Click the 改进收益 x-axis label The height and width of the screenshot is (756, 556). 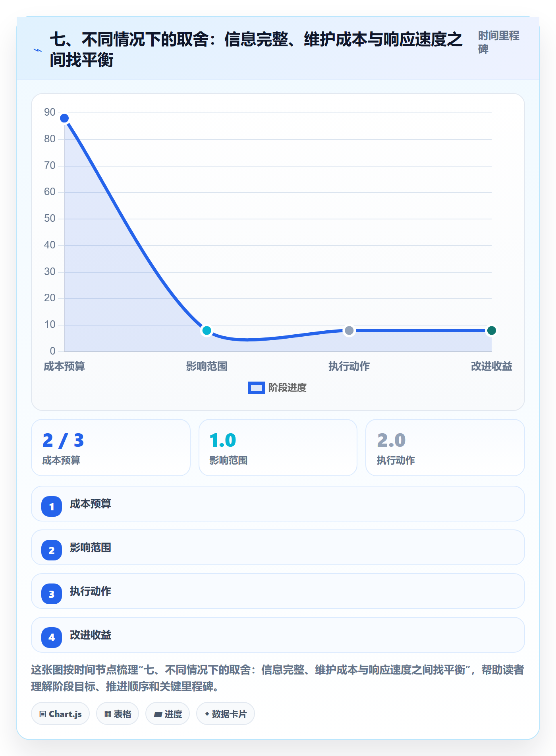point(491,366)
